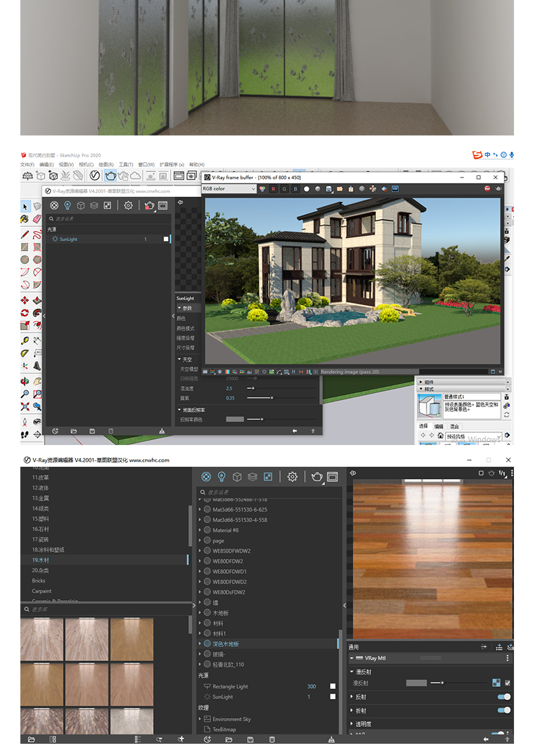The height and width of the screenshot is (756, 535).
Task: Open Lights tab in the SunLight asset editor
Action: click(68, 205)
